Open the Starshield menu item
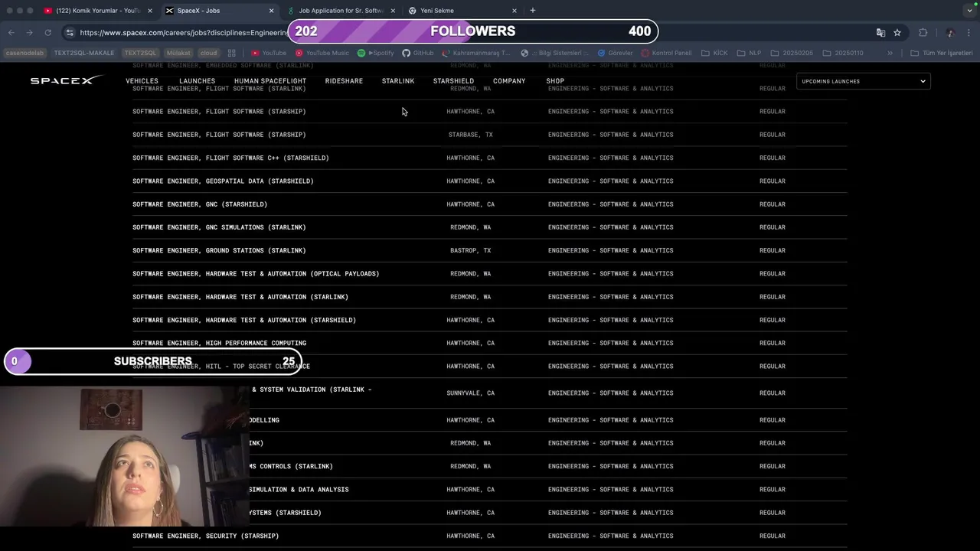 453,81
